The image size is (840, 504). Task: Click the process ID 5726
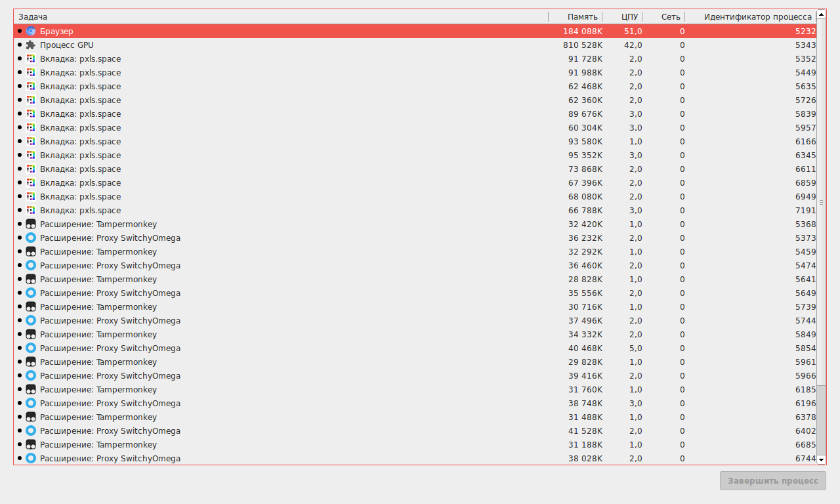[805, 100]
